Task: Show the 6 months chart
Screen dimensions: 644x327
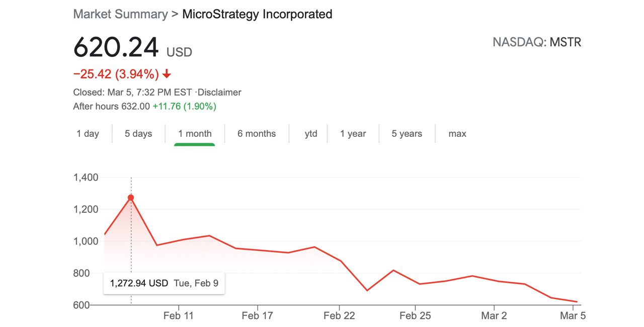Action: (x=257, y=134)
